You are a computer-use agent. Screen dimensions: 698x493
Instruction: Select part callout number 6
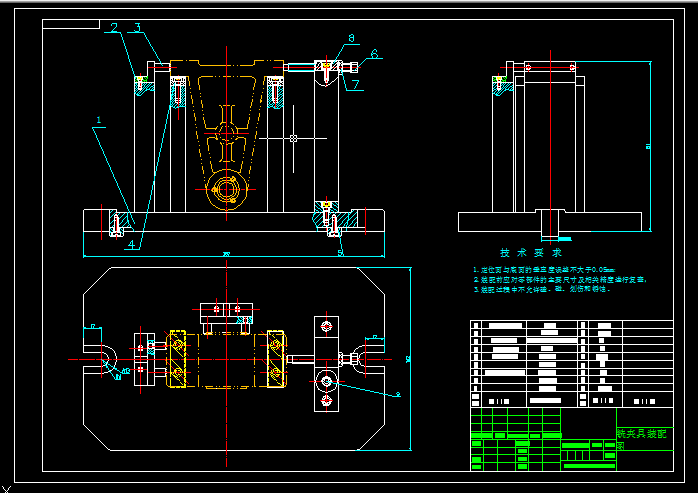coord(374,54)
